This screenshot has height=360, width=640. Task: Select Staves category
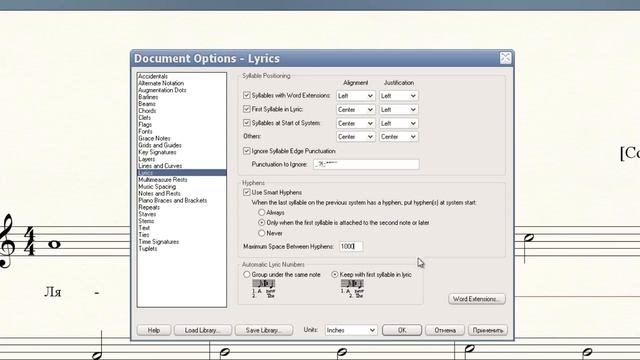[147, 214]
